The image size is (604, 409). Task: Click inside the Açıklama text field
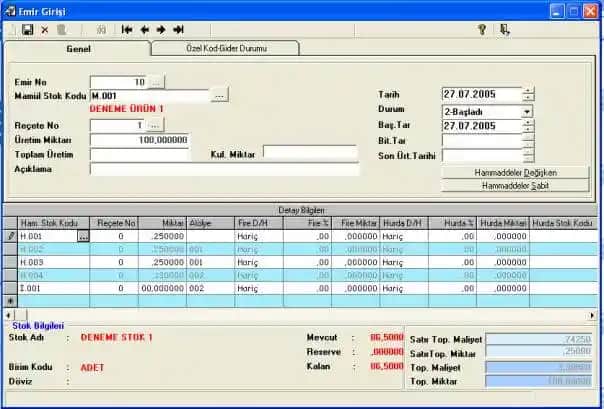pyautogui.click(x=223, y=169)
